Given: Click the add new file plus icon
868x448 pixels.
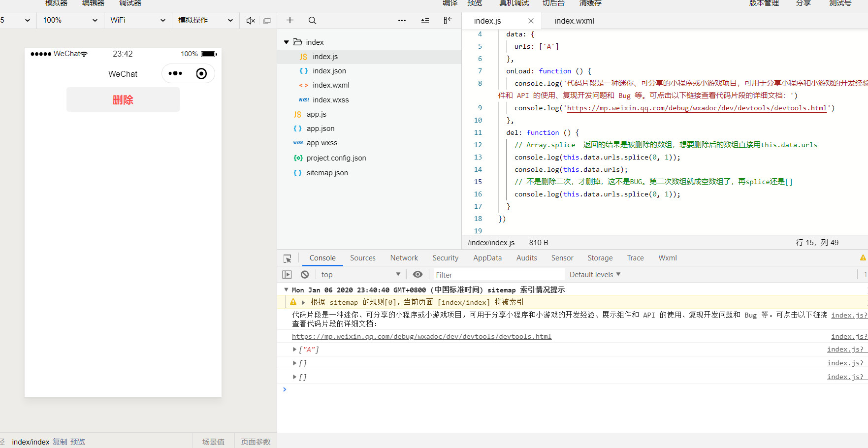Looking at the screenshot, I should coord(290,20).
